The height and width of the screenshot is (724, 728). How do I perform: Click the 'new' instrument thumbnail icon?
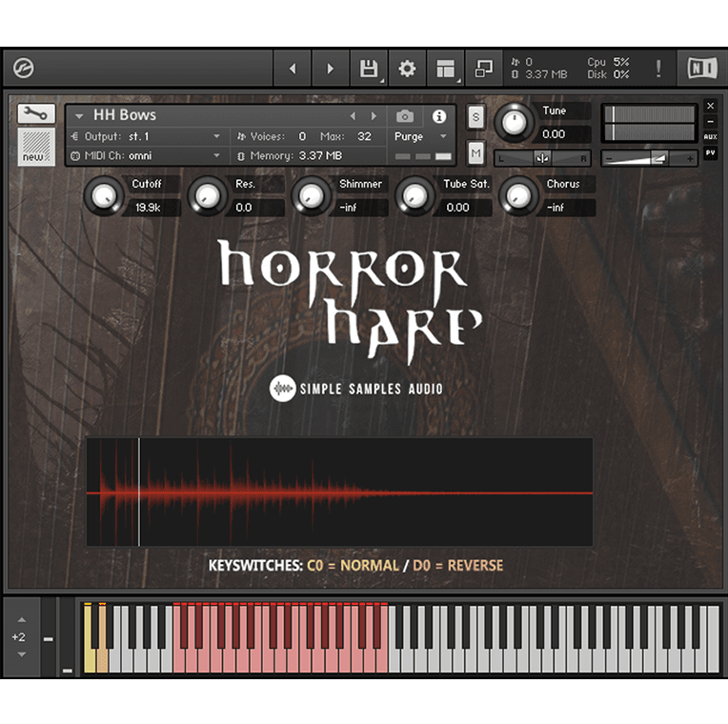(x=36, y=147)
